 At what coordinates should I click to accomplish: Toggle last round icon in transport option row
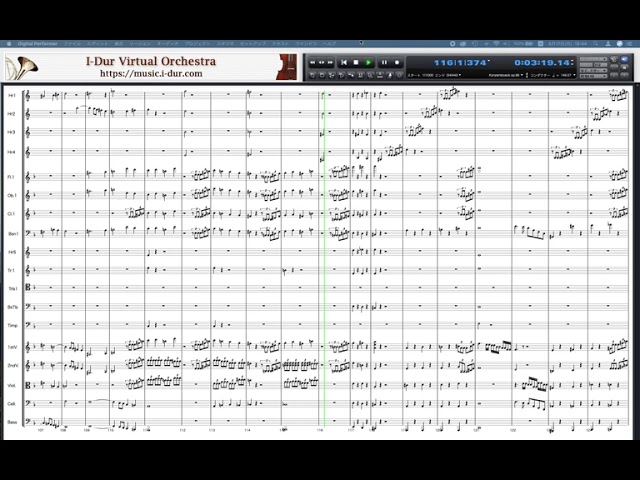tap(400, 75)
